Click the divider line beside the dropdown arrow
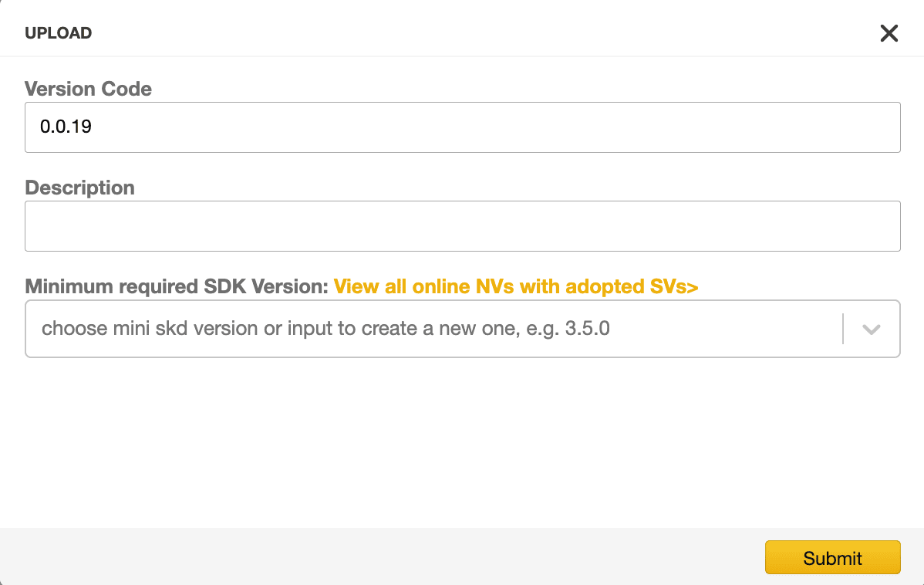924x585 pixels. 843,329
